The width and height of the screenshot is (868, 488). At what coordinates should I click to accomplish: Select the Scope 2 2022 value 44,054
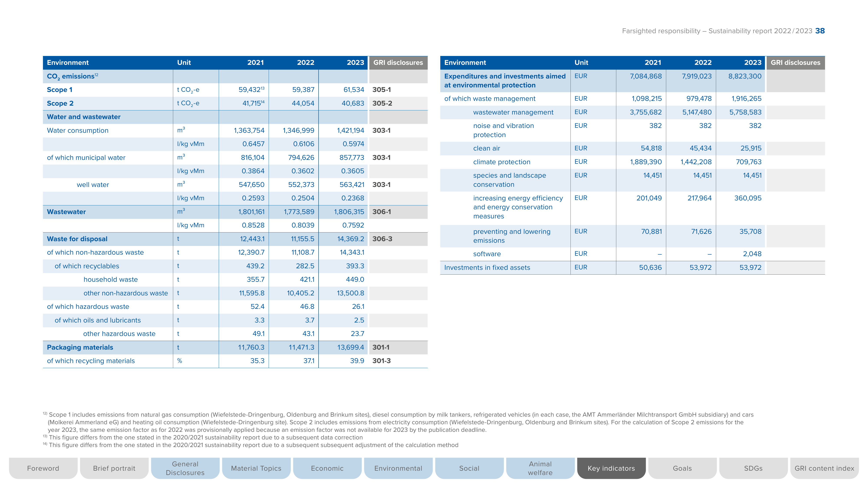(303, 103)
